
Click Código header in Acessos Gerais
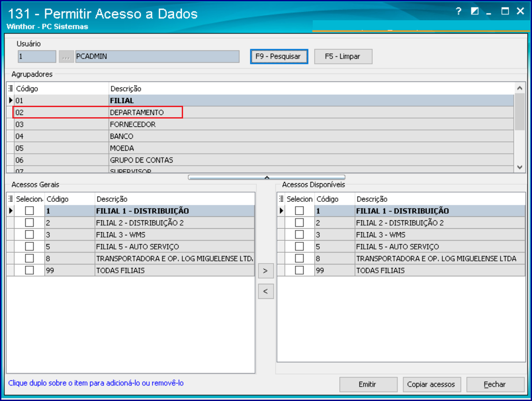pos(70,199)
